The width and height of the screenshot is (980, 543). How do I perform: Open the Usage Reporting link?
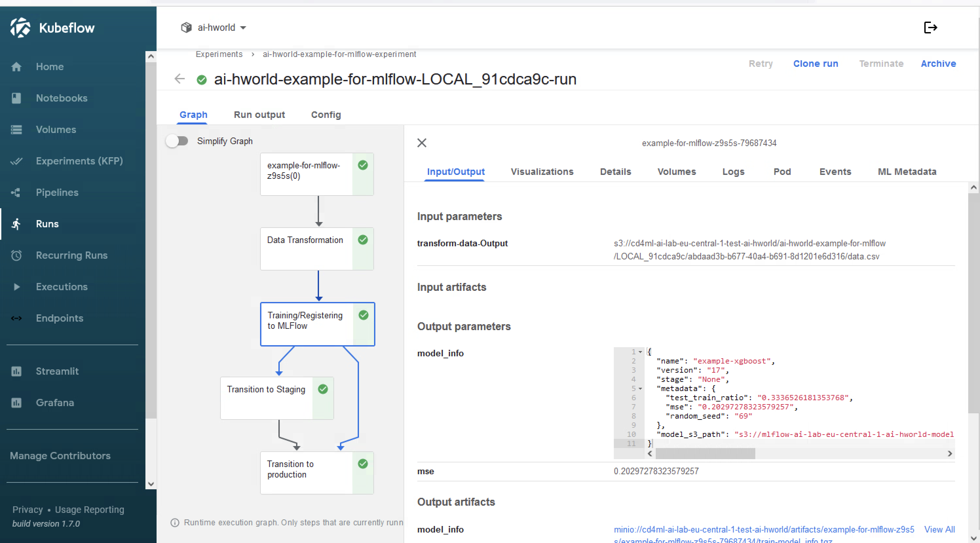89,510
